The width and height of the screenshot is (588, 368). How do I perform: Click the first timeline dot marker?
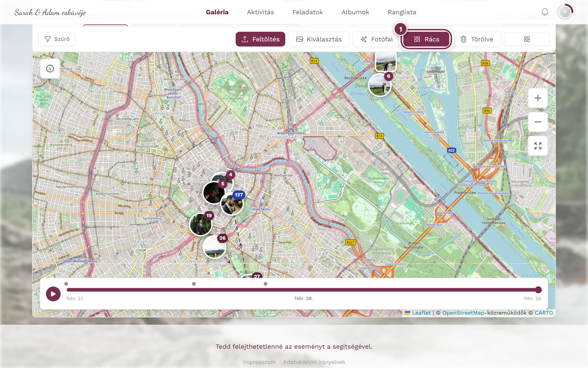66,284
